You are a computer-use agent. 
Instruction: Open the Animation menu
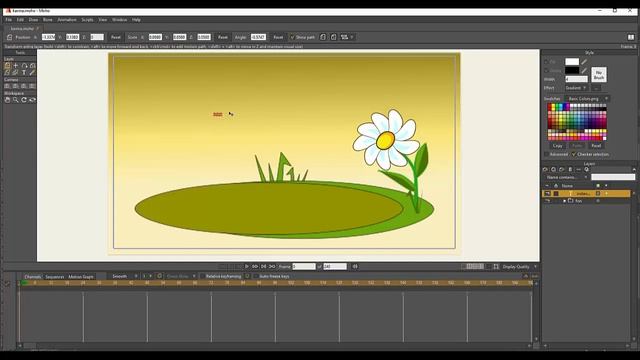click(67, 20)
